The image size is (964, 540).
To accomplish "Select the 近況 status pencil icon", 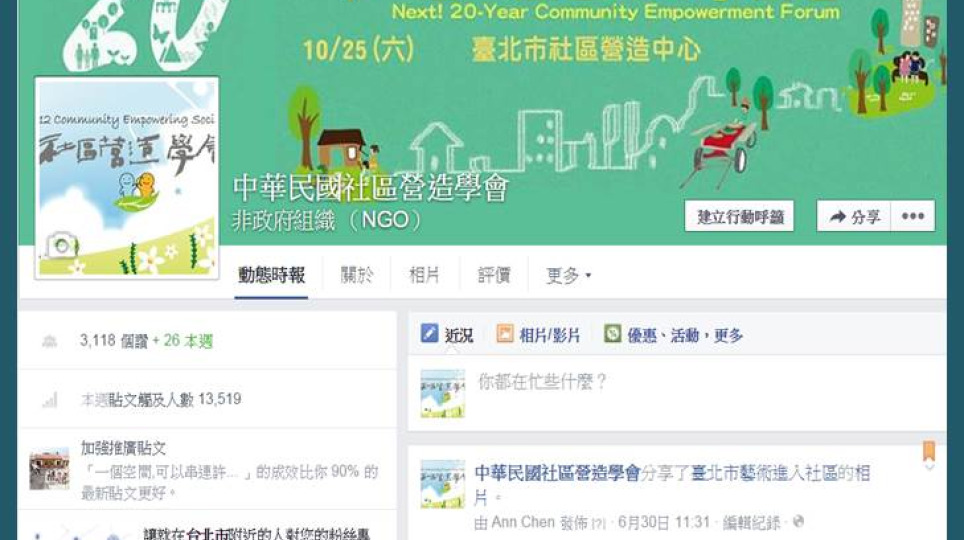I will coord(429,333).
